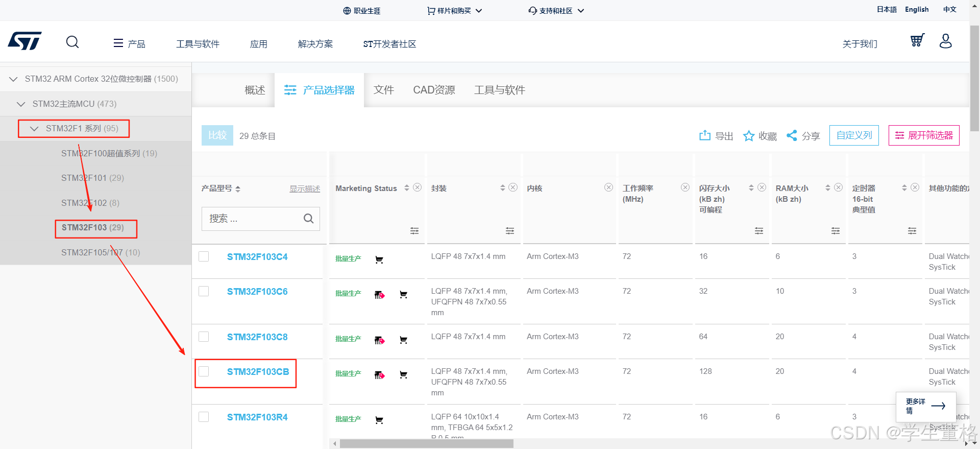Collapse the STM32F1 系列 tree node
Screen dimensions: 980x449
[34, 129]
